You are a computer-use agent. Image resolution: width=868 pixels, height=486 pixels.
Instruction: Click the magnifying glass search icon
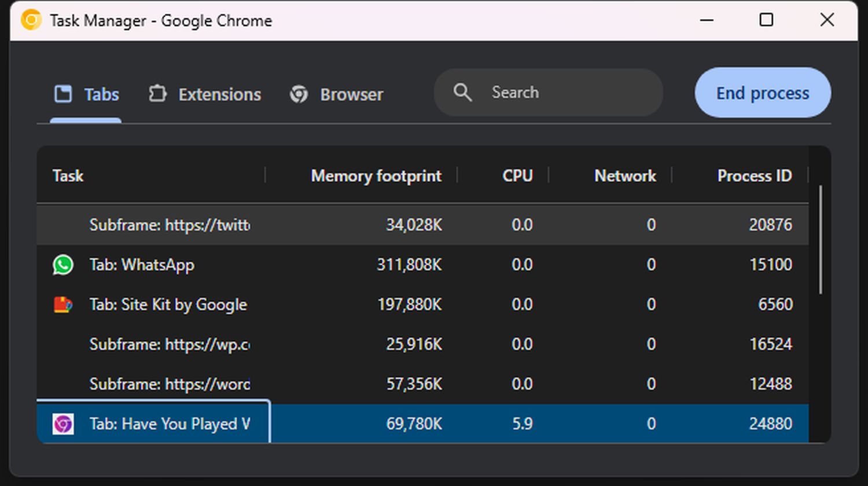(462, 93)
